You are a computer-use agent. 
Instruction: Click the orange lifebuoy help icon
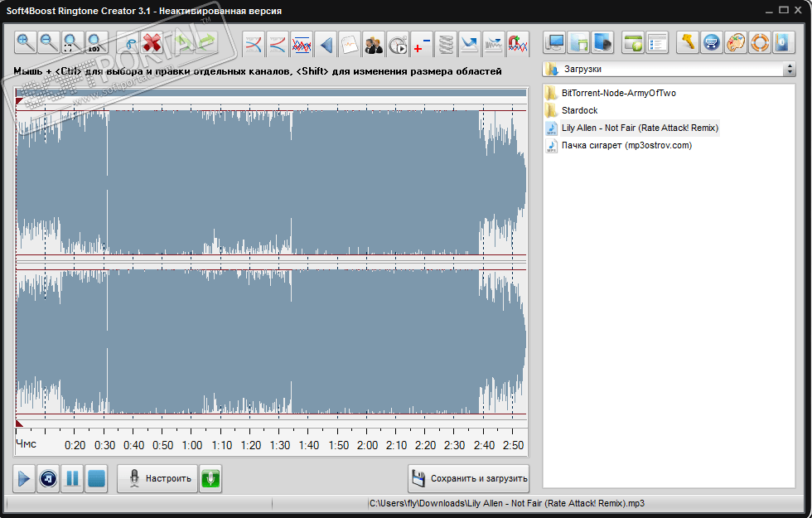[x=759, y=42]
